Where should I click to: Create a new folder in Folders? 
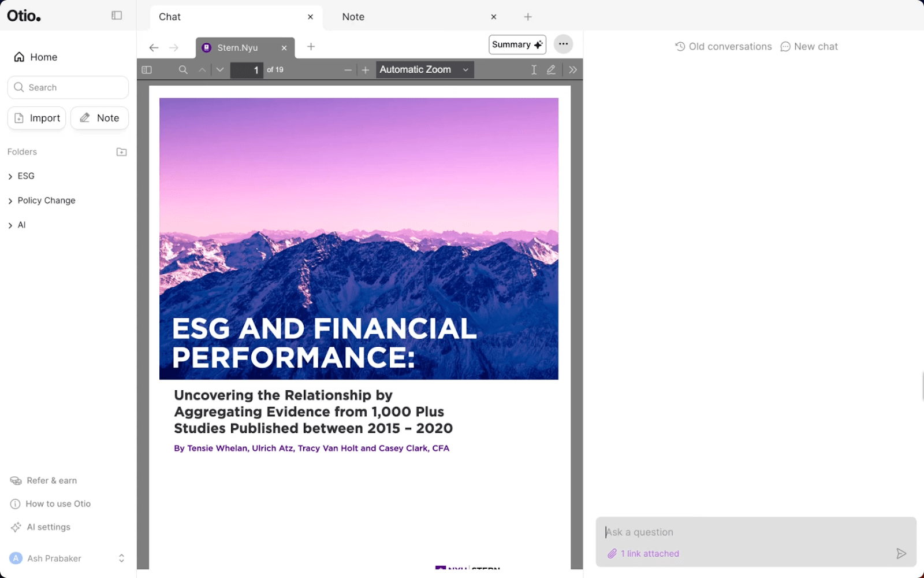tap(121, 152)
